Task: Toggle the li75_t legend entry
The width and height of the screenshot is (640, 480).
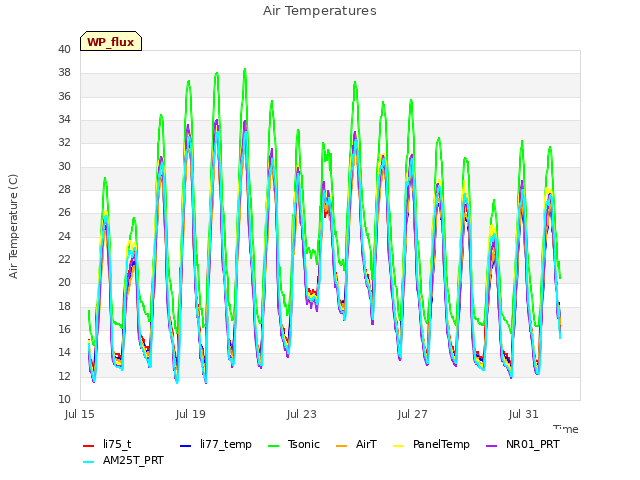Action: tap(107, 444)
